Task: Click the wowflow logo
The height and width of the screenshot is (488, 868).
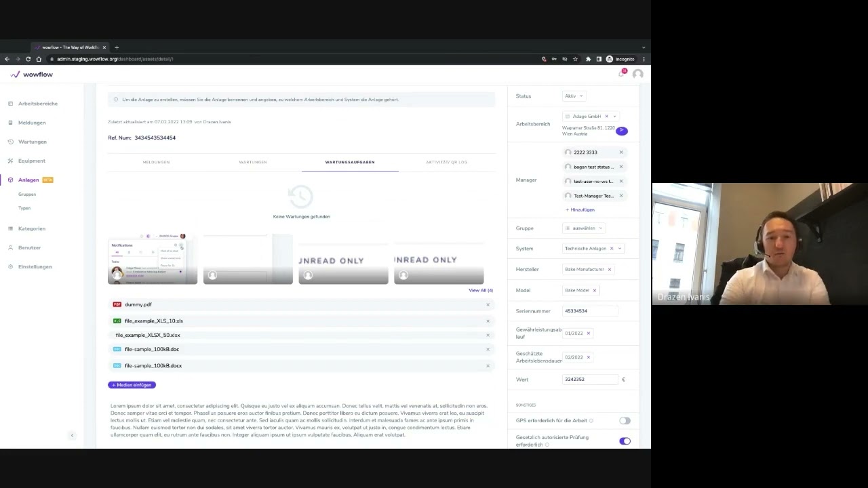Action: point(32,75)
